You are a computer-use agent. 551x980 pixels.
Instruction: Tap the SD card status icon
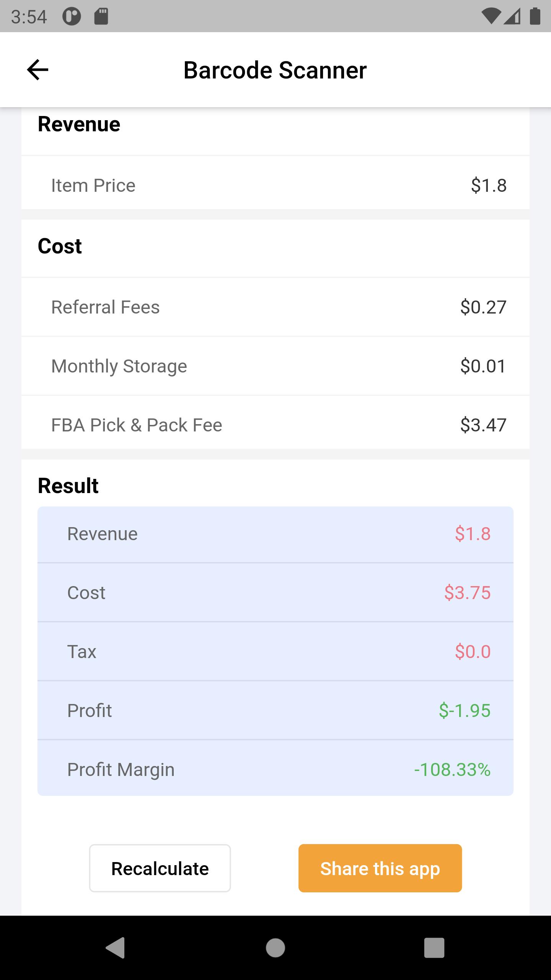coord(101,16)
